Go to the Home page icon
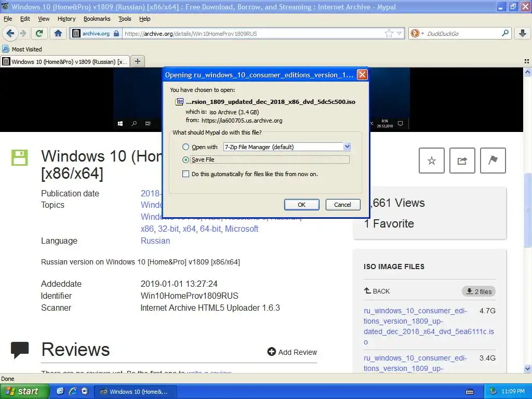 point(58,33)
